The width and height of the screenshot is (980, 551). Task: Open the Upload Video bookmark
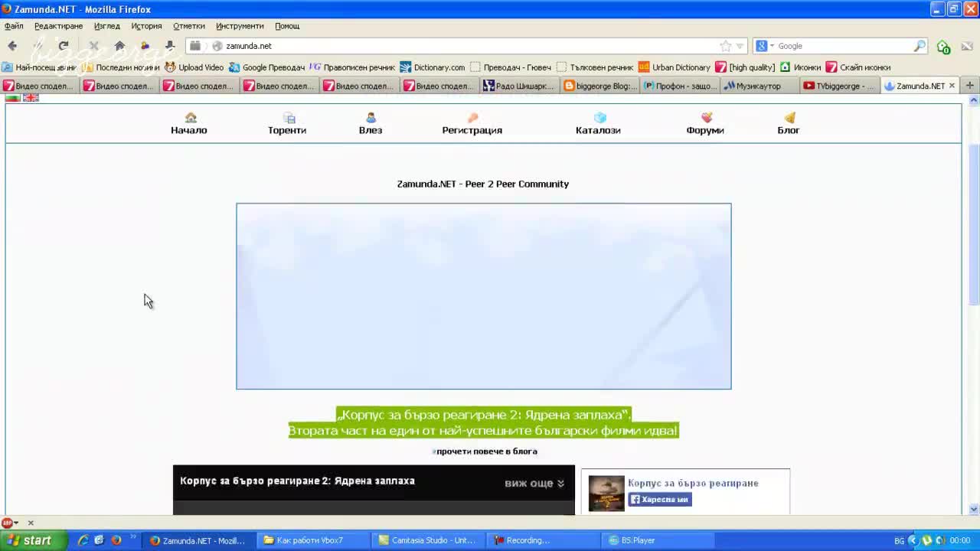pos(194,67)
